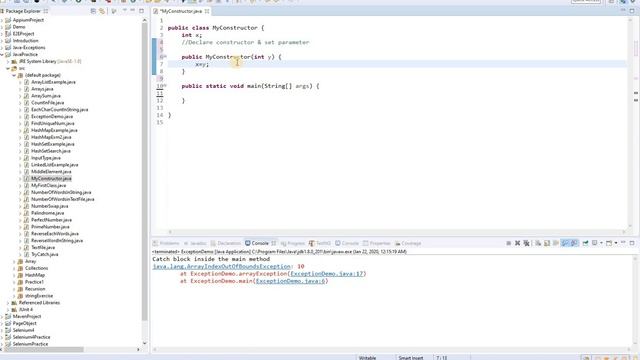This screenshot has height=360, width=640.
Task: Select TryCatch.java file in tree
Action: tap(44, 254)
